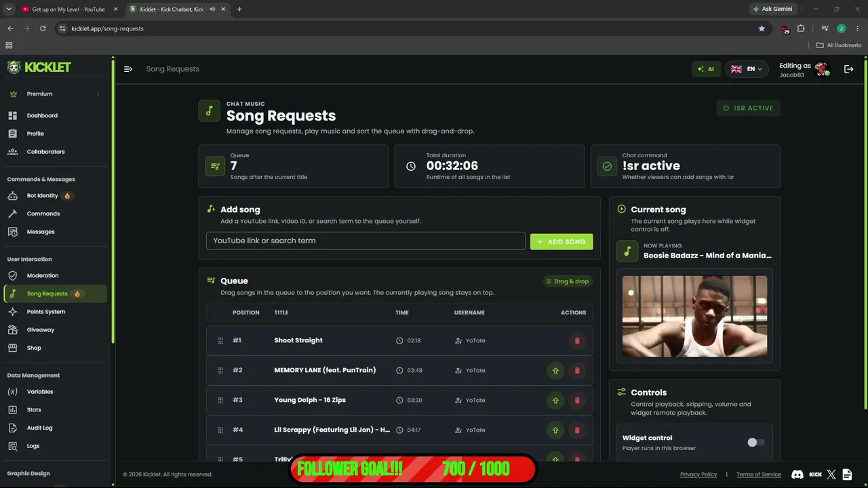Move MEMORY LANE up in queue

coord(555,370)
